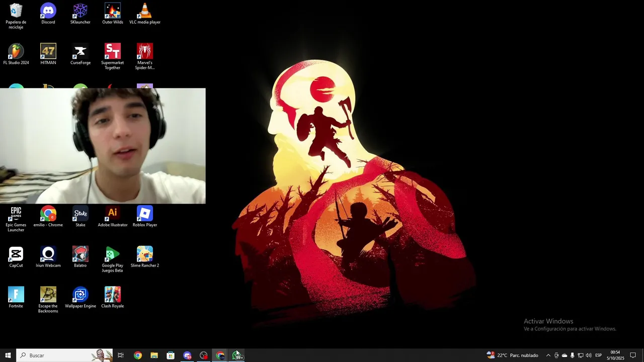Select the Discord desktop shortcut
This screenshot has height=362, width=644.
(48, 14)
